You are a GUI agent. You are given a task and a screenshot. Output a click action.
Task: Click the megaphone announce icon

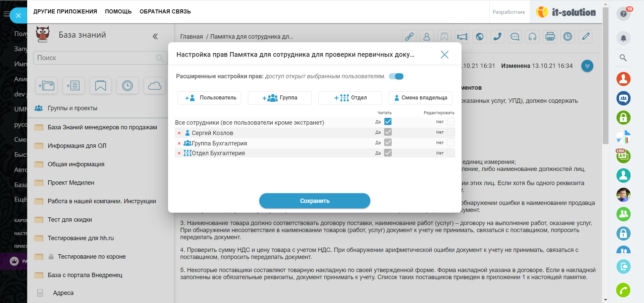(462, 37)
